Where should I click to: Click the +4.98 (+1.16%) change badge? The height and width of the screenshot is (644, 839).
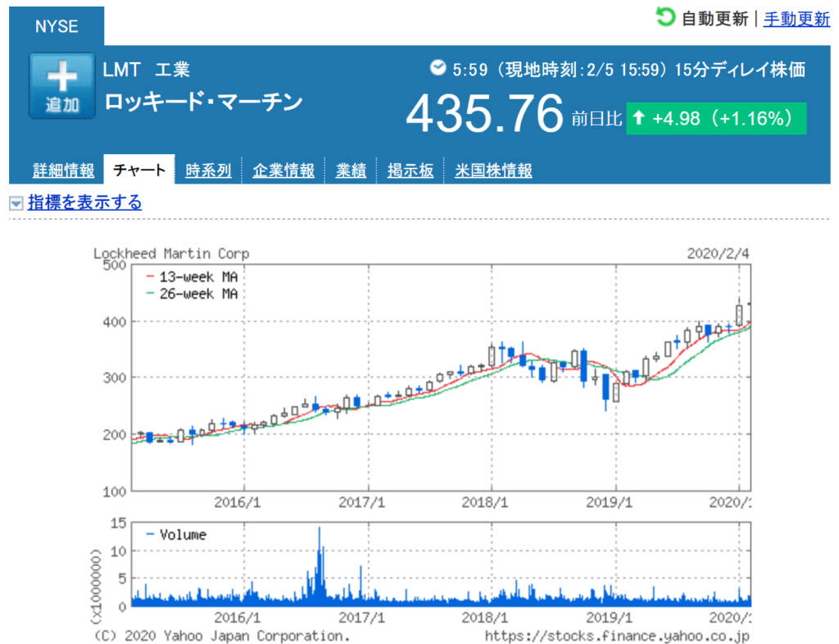click(716, 118)
